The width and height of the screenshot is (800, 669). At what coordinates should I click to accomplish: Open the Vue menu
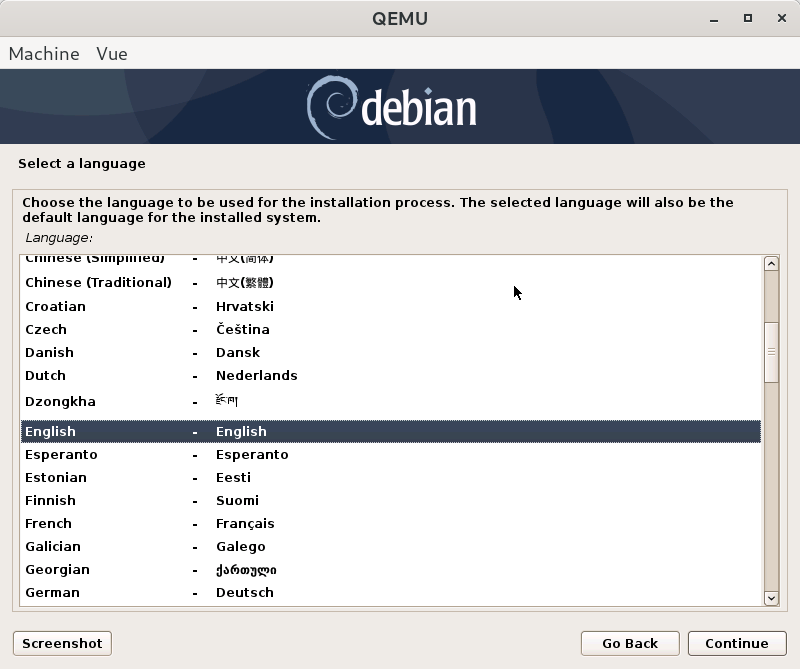click(112, 54)
